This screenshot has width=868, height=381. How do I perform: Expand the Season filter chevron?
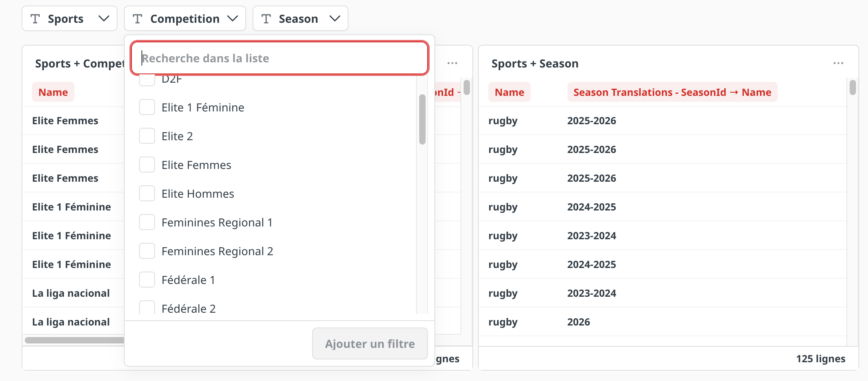point(335,19)
